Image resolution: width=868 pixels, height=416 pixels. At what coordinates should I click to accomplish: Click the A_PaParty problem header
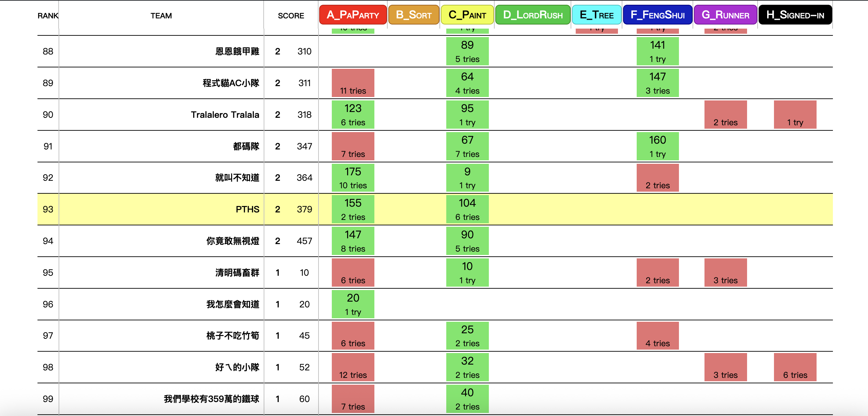353,15
